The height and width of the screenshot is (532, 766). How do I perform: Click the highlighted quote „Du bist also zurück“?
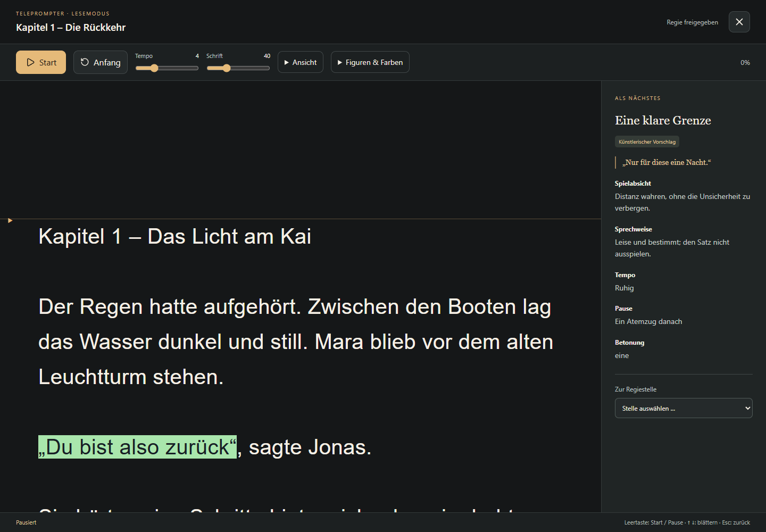137,447
